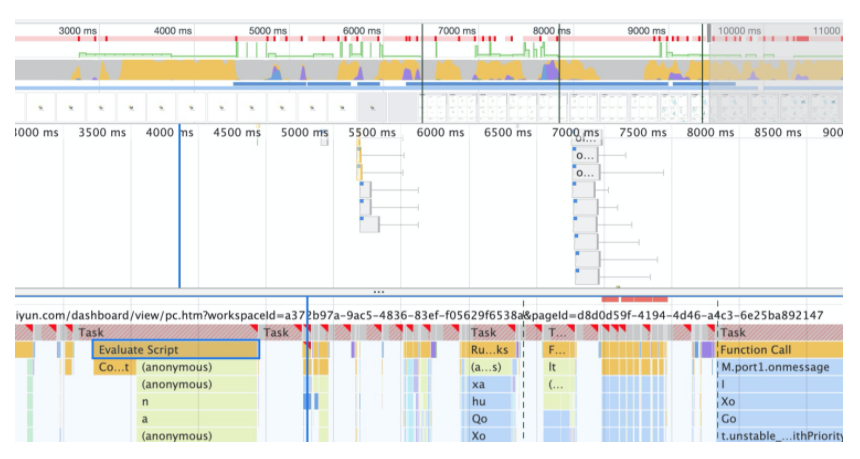Click the CPU activity chart near 4000 ms

pyautogui.click(x=172, y=72)
